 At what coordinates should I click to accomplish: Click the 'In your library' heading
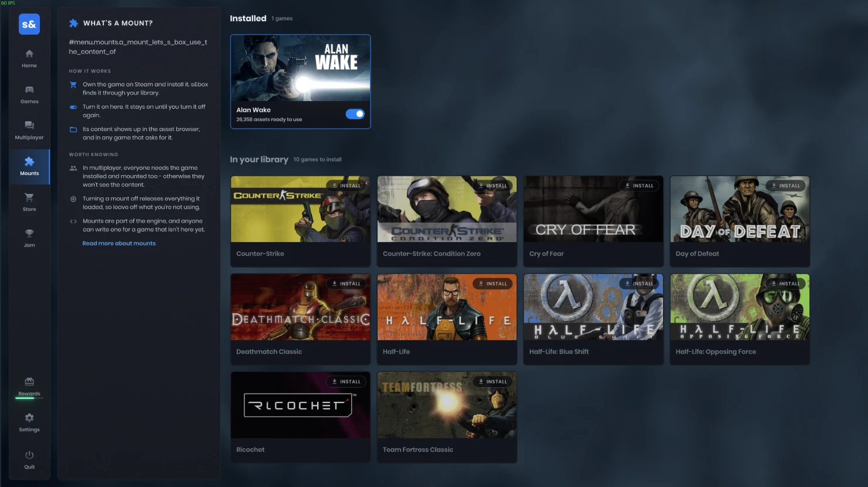point(259,159)
